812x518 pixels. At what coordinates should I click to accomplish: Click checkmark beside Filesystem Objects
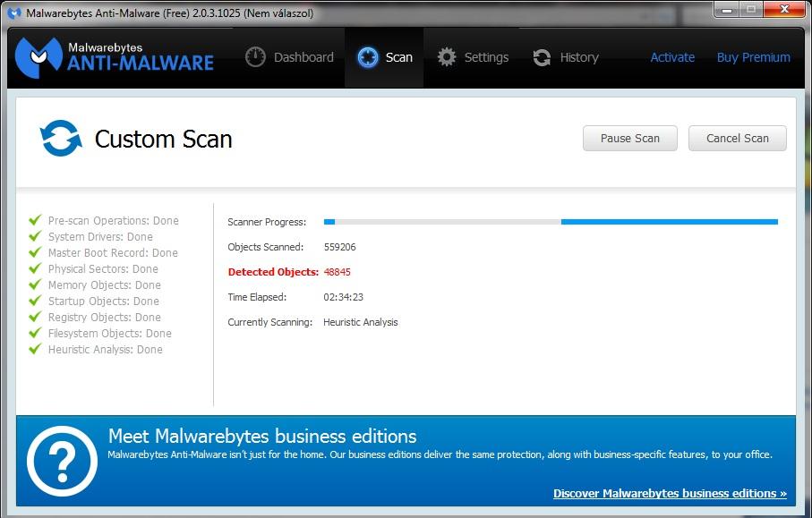(35, 333)
